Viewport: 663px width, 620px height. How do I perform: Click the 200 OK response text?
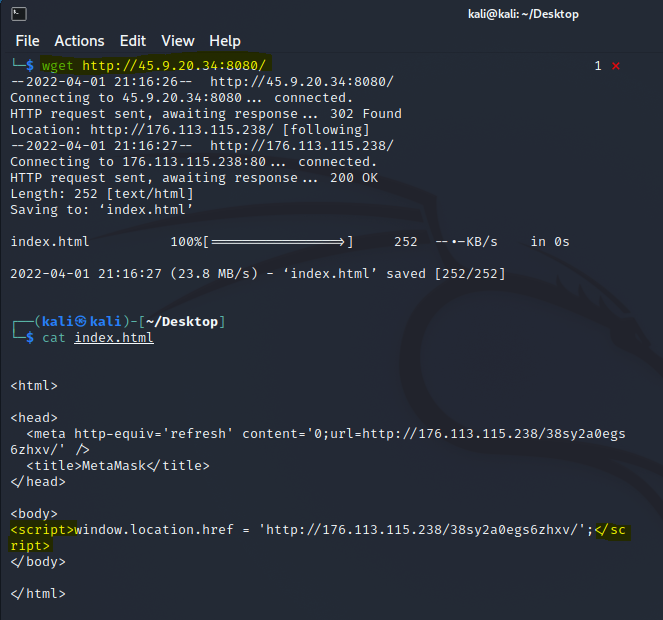click(x=356, y=178)
